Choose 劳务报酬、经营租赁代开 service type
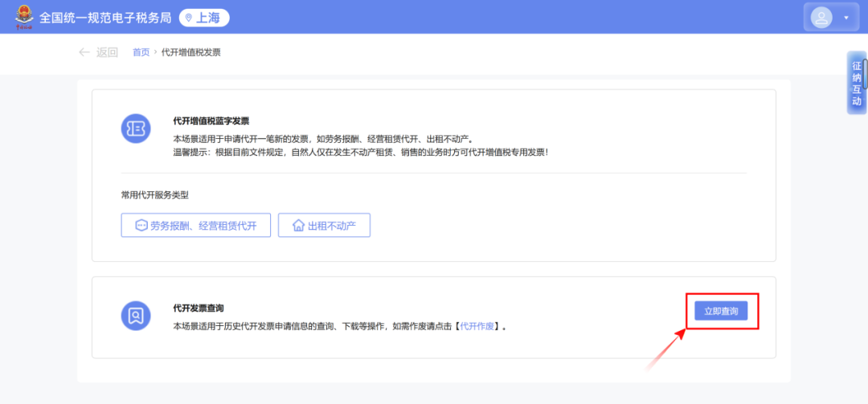868x404 pixels. tap(196, 225)
